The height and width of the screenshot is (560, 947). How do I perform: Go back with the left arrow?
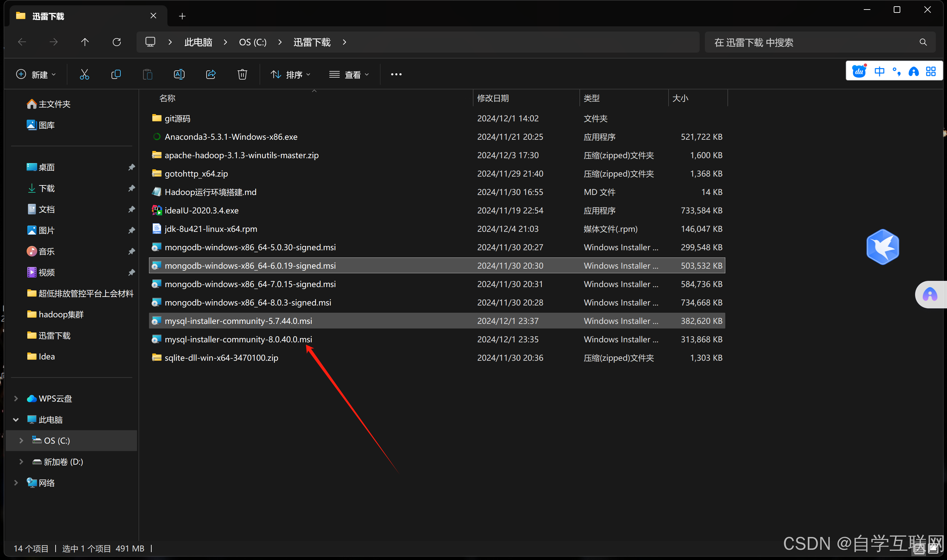point(22,42)
